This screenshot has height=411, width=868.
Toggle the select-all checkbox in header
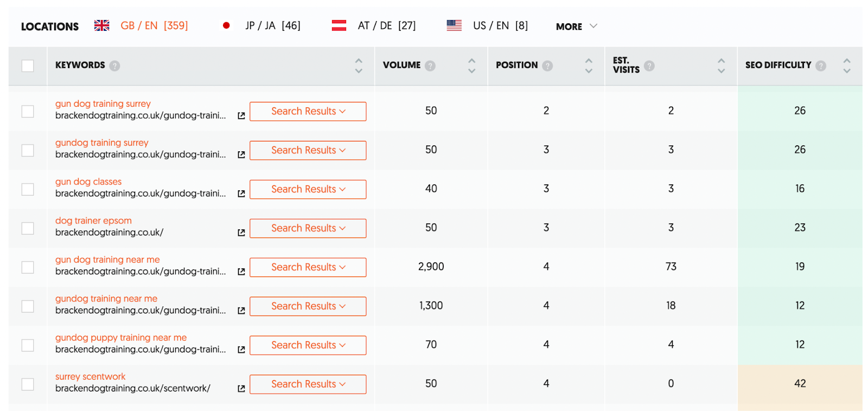coord(28,66)
